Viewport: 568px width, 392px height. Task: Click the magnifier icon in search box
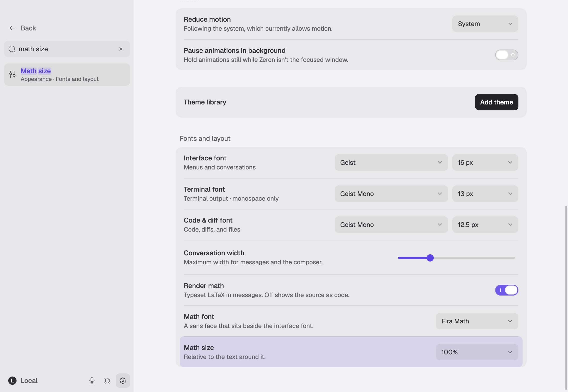pos(12,49)
